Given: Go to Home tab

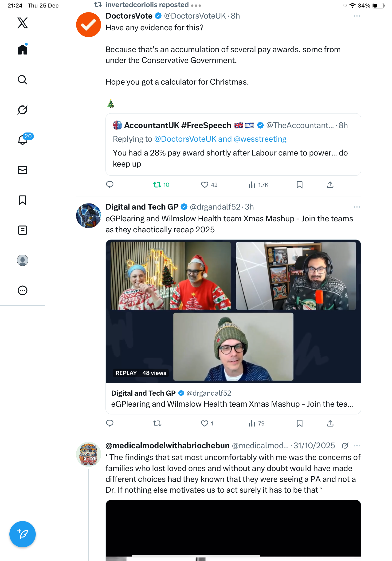Looking at the screenshot, I should pyautogui.click(x=23, y=50).
